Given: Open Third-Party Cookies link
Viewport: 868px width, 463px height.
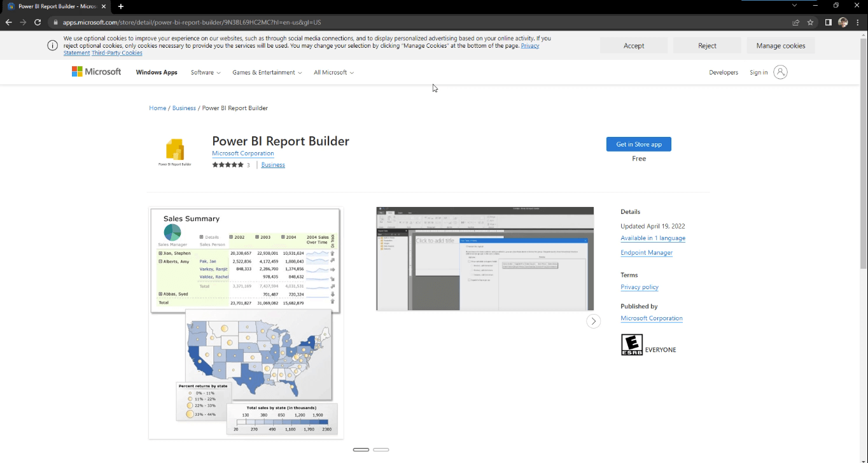Looking at the screenshot, I should click(x=117, y=53).
